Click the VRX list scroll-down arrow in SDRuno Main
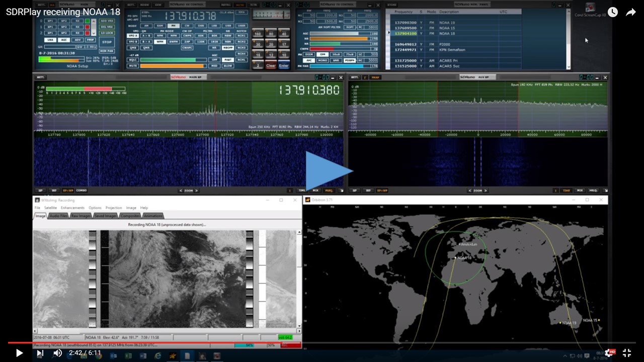This screenshot has height=362, width=644. tap(94, 33)
